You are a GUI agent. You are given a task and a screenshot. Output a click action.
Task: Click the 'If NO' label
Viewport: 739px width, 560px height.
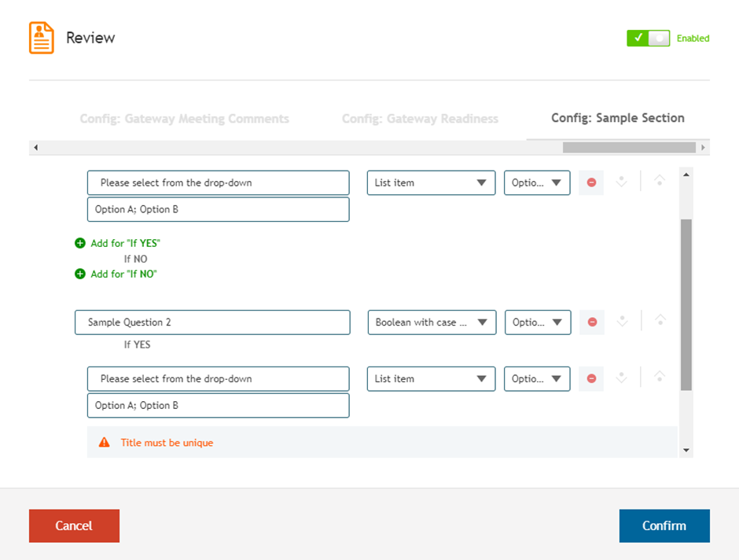(136, 259)
